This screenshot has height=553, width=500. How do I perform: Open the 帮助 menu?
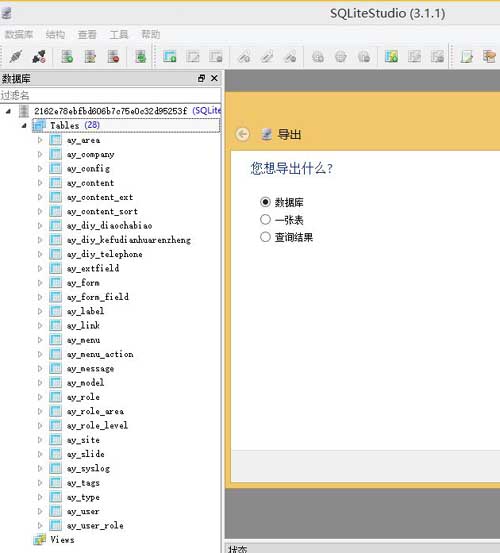click(151, 35)
